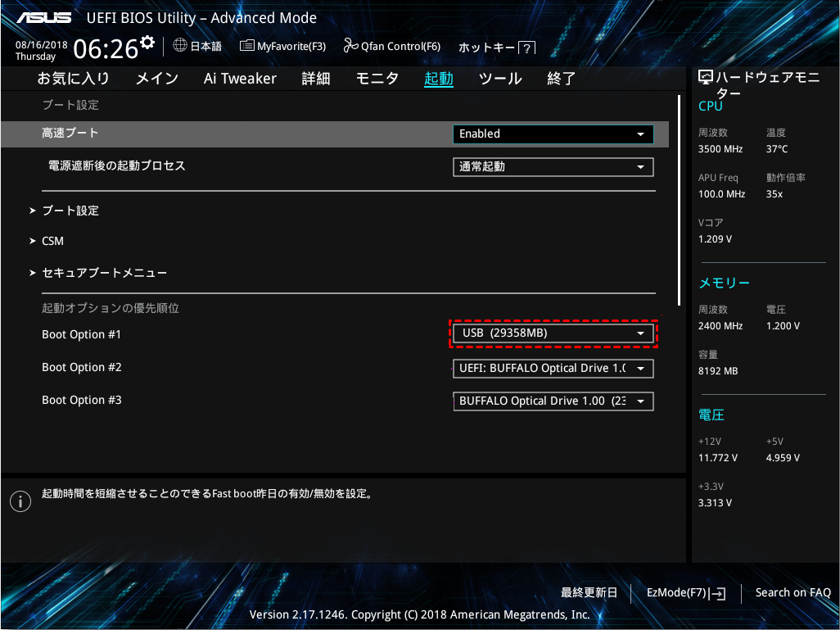
Task: Click Qfan Control(F6) label
Action: pyautogui.click(x=400, y=46)
